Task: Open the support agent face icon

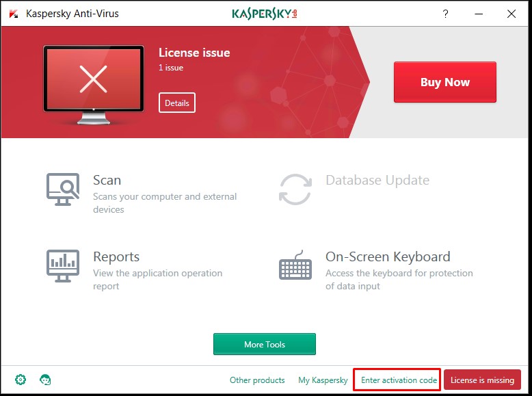Action: pos(45,380)
